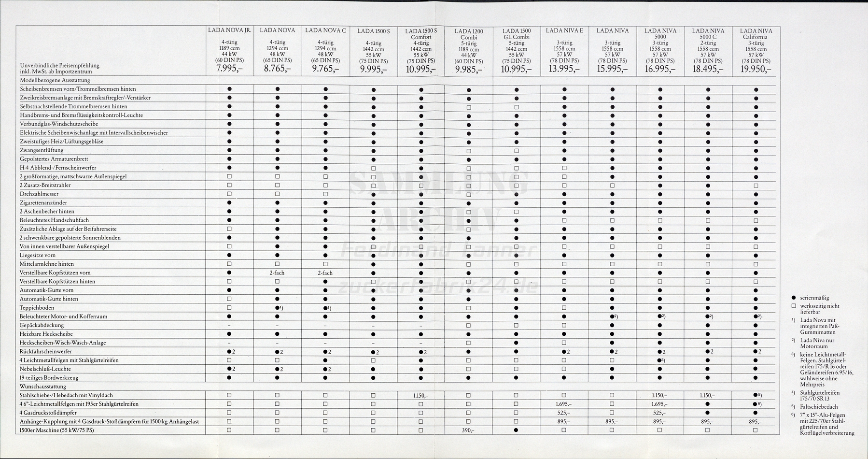Select the LADA NOVA C column header
Image resolution: width=868 pixels, height=459 pixels.
[325, 30]
